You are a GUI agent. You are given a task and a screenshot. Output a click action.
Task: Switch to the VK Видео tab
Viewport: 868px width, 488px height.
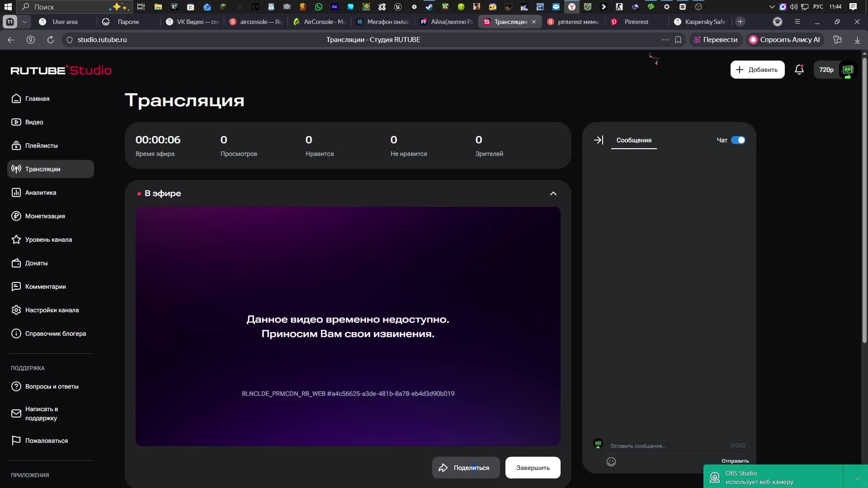click(x=193, y=22)
